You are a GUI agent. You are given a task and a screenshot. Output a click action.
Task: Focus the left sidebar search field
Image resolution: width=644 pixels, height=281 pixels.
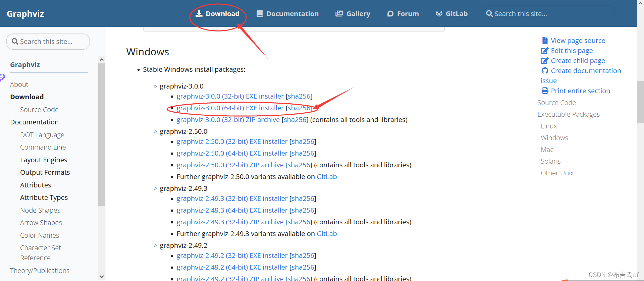click(x=48, y=42)
